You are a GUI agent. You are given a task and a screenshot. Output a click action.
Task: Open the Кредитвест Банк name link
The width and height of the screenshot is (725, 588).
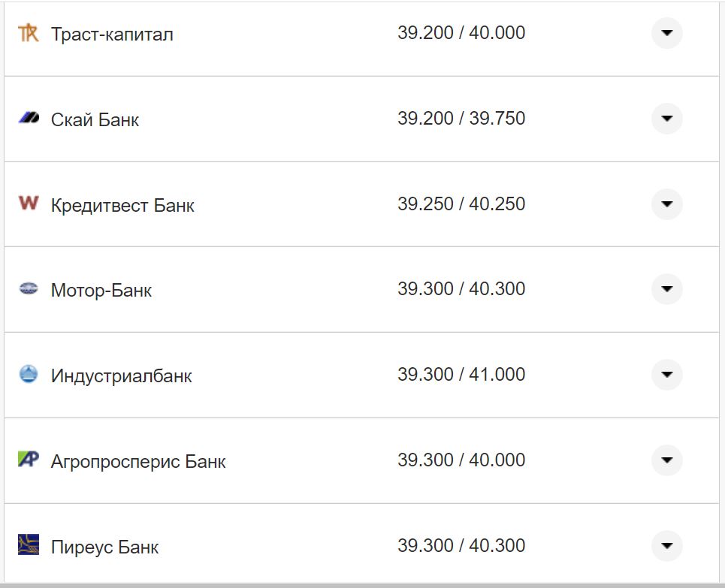click(x=121, y=204)
